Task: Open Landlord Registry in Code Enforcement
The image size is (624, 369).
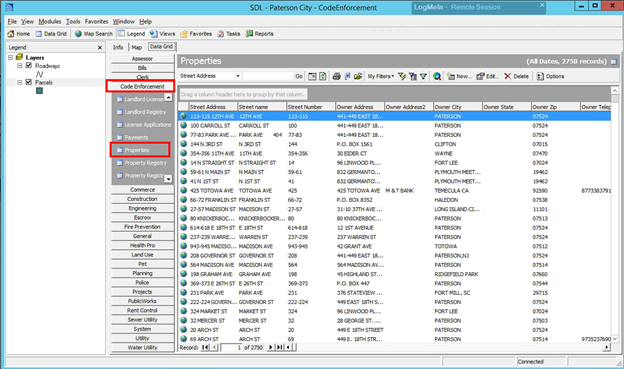Action: pos(141,112)
